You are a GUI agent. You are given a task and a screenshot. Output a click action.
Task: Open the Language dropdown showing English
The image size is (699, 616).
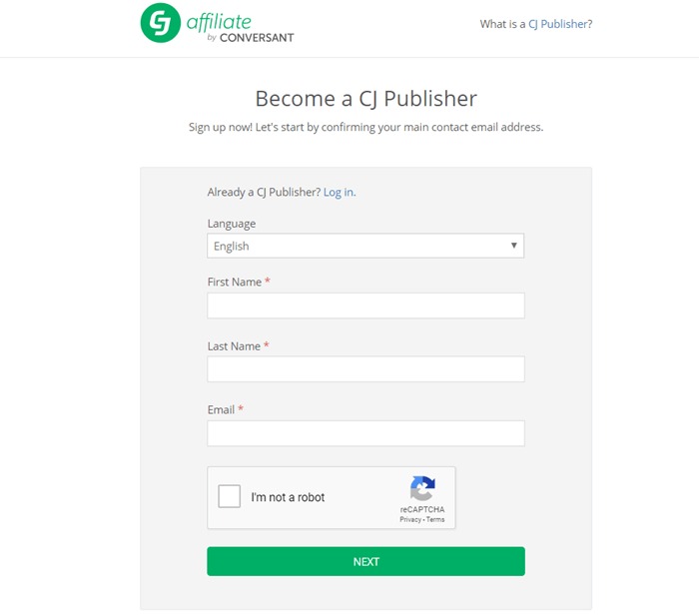pyautogui.click(x=365, y=246)
